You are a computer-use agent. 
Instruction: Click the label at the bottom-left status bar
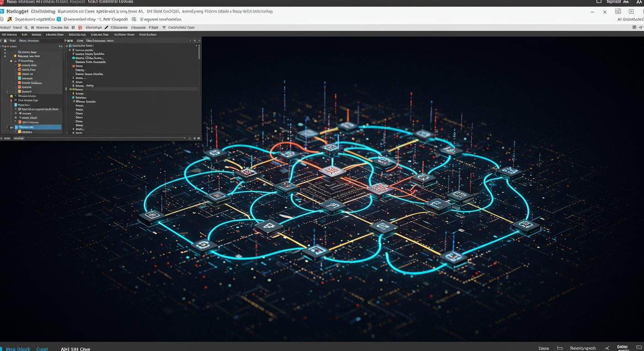17,349
